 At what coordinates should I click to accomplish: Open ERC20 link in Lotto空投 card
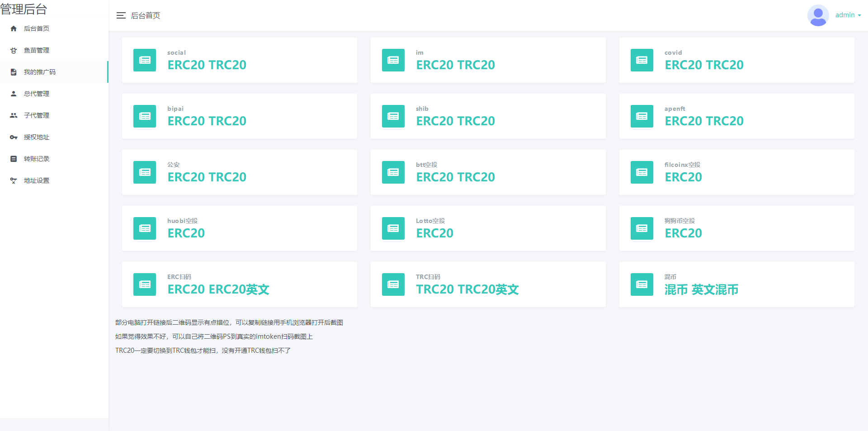(x=435, y=233)
